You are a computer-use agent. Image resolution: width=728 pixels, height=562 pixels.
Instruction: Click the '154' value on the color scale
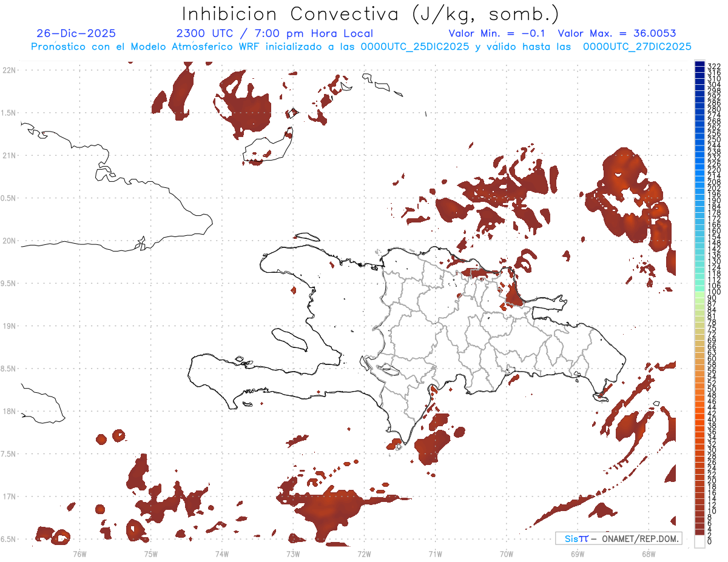tap(714, 236)
